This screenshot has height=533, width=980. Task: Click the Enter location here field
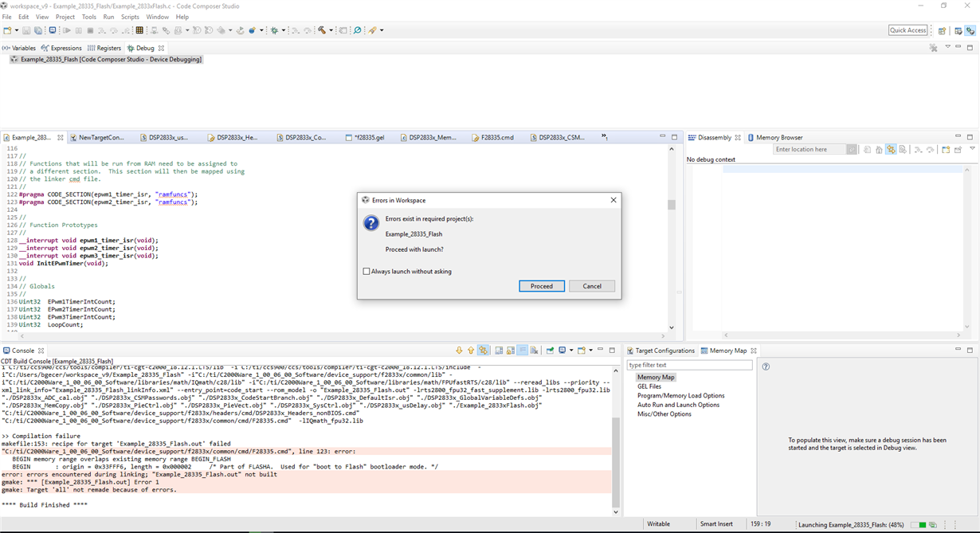click(x=809, y=149)
